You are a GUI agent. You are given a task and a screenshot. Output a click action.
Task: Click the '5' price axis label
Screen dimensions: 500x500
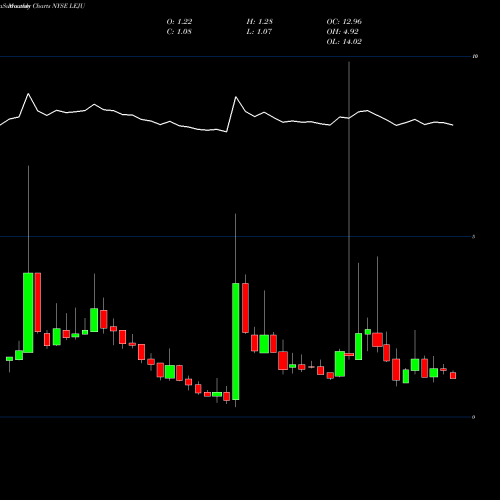click(474, 237)
